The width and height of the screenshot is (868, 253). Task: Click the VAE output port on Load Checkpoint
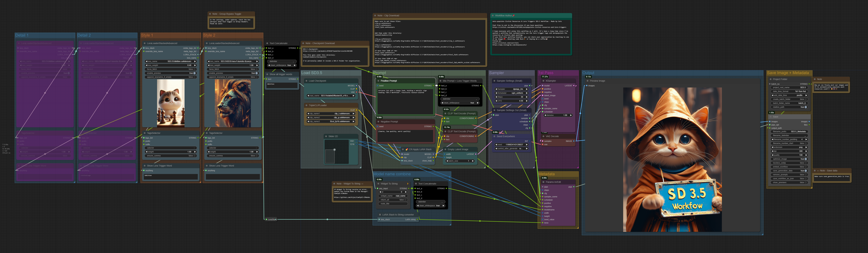(x=356, y=92)
